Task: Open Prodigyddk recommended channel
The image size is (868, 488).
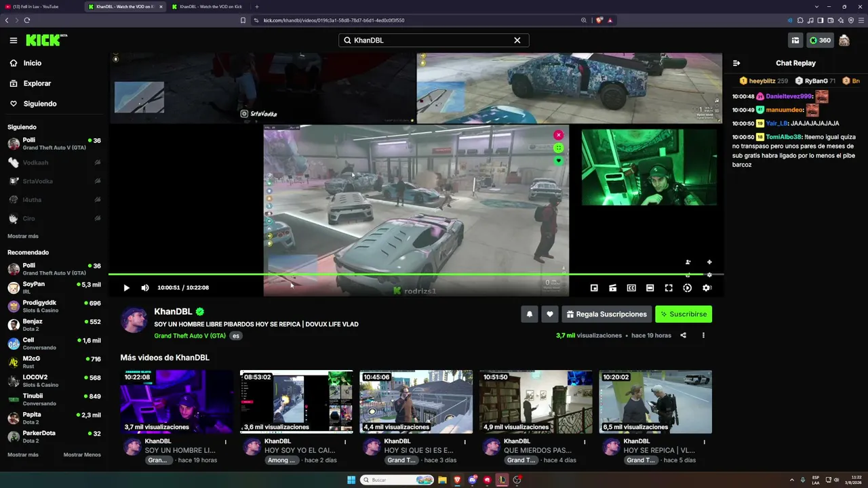Action: click(x=54, y=306)
